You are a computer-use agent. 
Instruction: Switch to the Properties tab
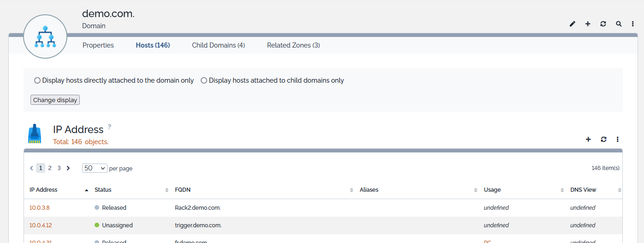coord(98,45)
